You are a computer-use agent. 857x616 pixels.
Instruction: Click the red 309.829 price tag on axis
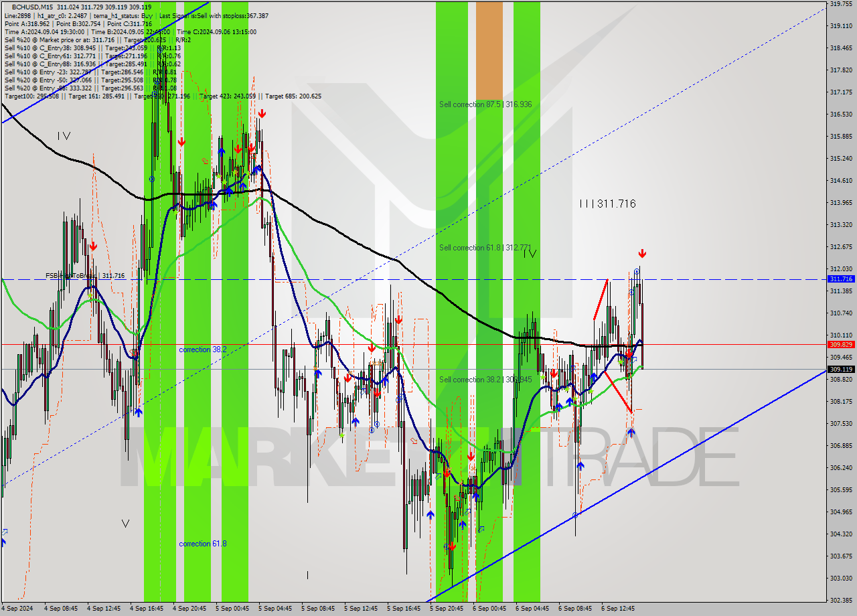click(x=841, y=344)
